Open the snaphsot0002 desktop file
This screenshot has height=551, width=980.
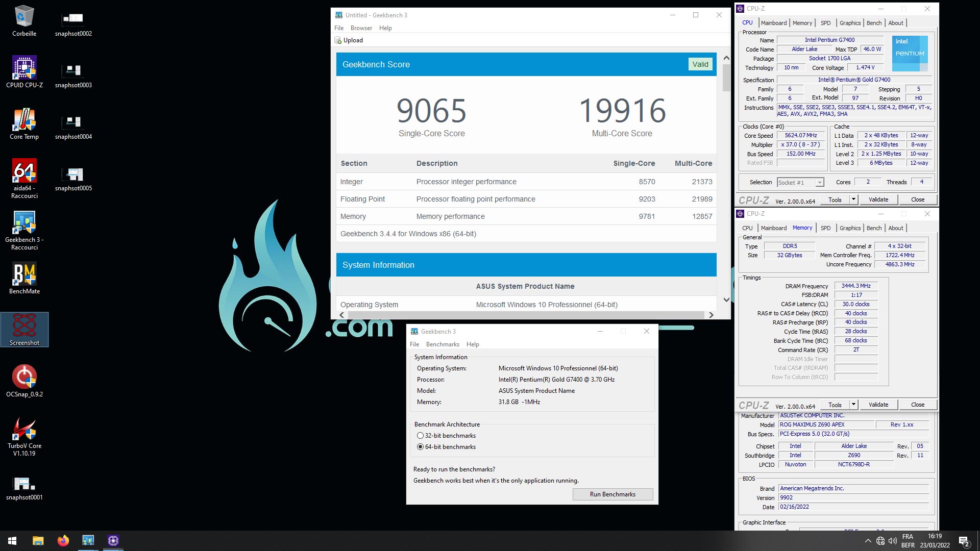click(x=73, y=24)
